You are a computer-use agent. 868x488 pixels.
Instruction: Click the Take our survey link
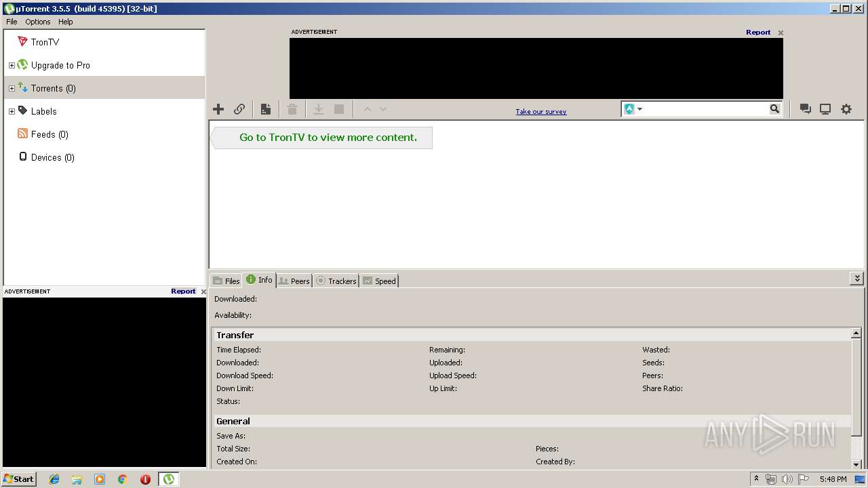tap(541, 112)
